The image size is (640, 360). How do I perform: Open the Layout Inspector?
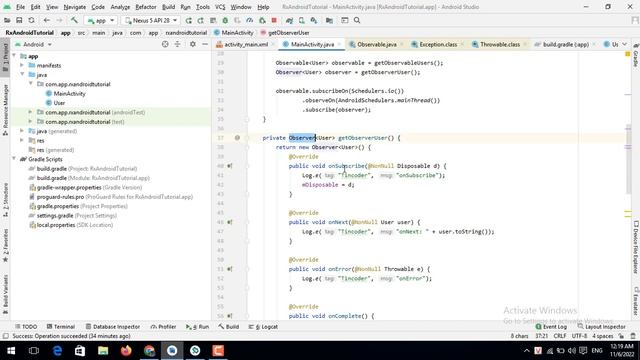pos(602,327)
